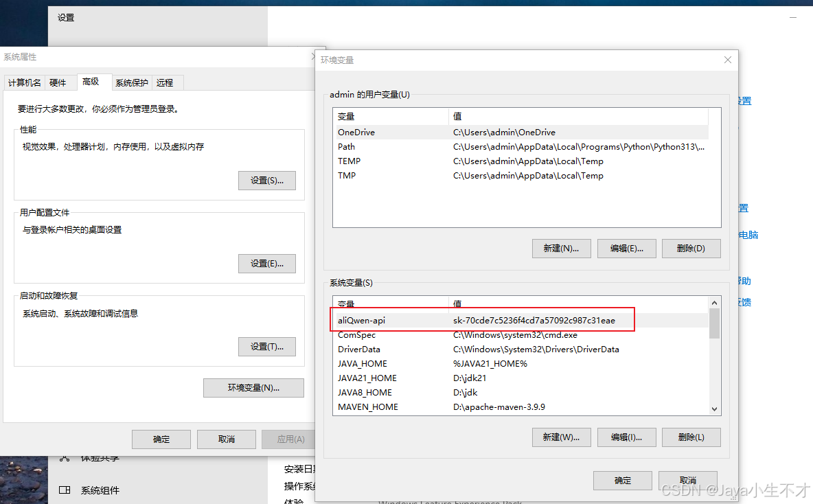813x504 pixels.
Task: Switch to the 硬件 tab
Action: pyautogui.click(x=58, y=83)
